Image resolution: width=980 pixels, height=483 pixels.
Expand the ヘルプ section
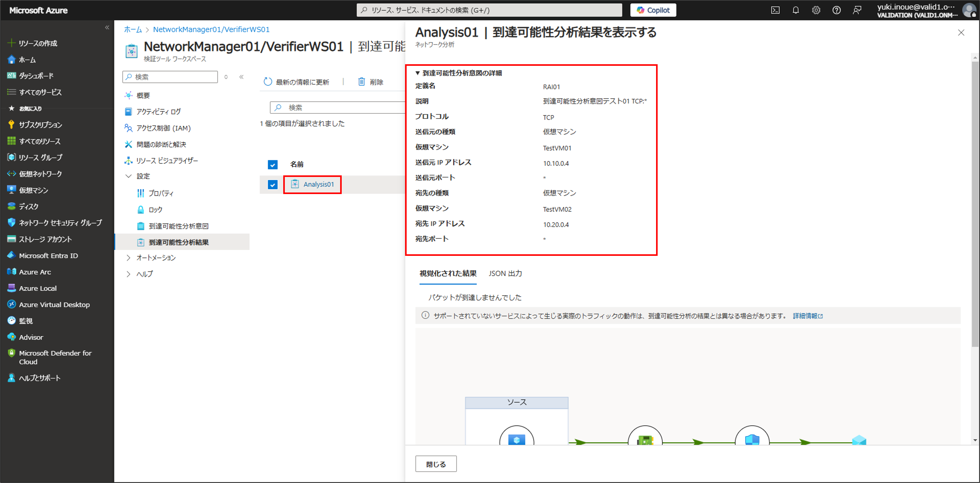pyautogui.click(x=129, y=274)
